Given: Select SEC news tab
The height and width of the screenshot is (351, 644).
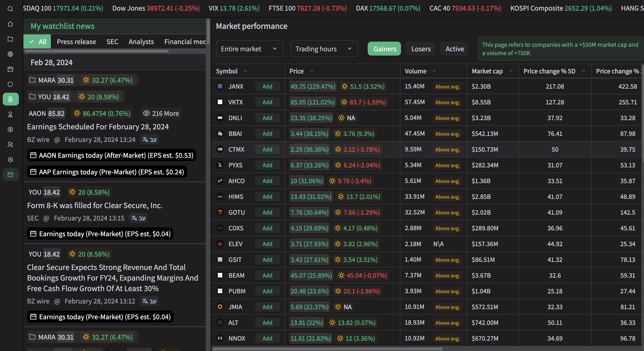Looking at the screenshot, I should tap(112, 41).
